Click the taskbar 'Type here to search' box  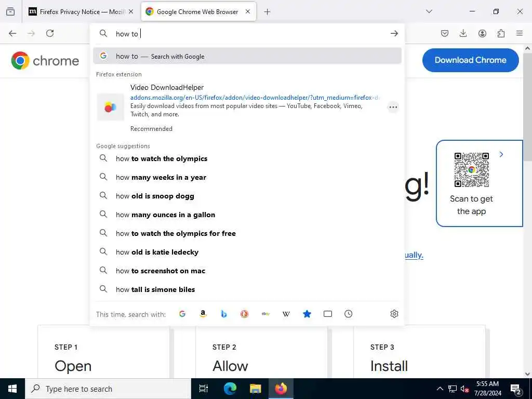pyautogui.click(x=108, y=389)
